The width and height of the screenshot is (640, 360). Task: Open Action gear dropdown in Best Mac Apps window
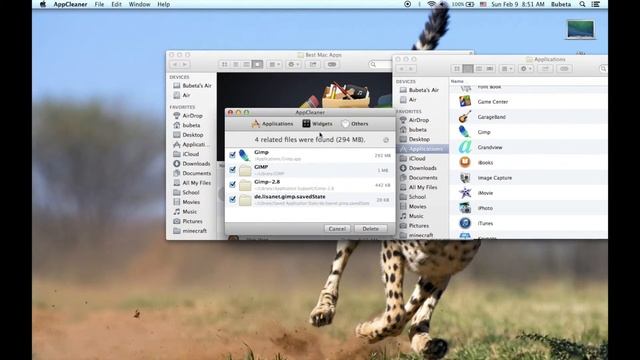click(x=293, y=64)
